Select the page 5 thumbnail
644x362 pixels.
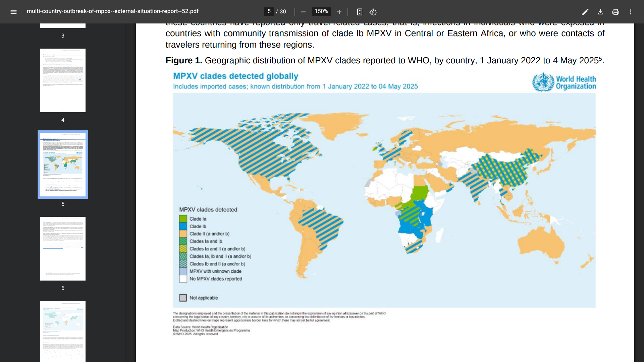point(63,165)
